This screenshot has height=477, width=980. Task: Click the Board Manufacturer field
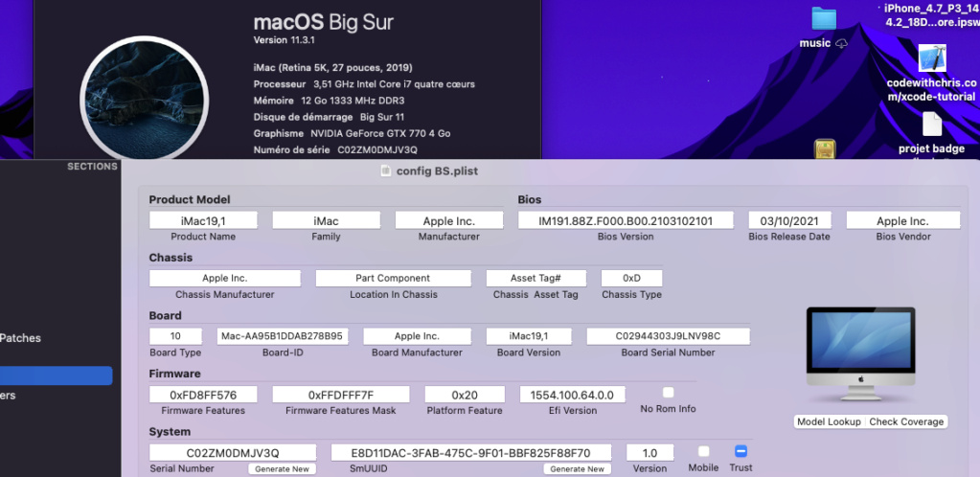pyautogui.click(x=417, y=336)
